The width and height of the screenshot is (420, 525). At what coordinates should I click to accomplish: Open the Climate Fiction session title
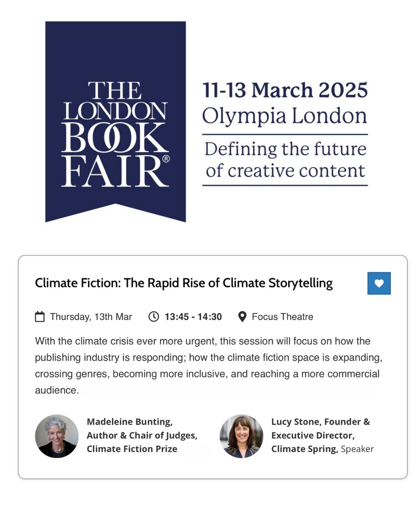point(184,283)
